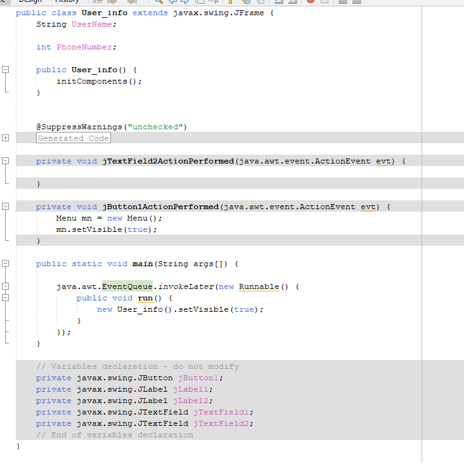Click the Generated Code collapsed block
The width and height of the screenshot is (464, 476).
(73, 138)
